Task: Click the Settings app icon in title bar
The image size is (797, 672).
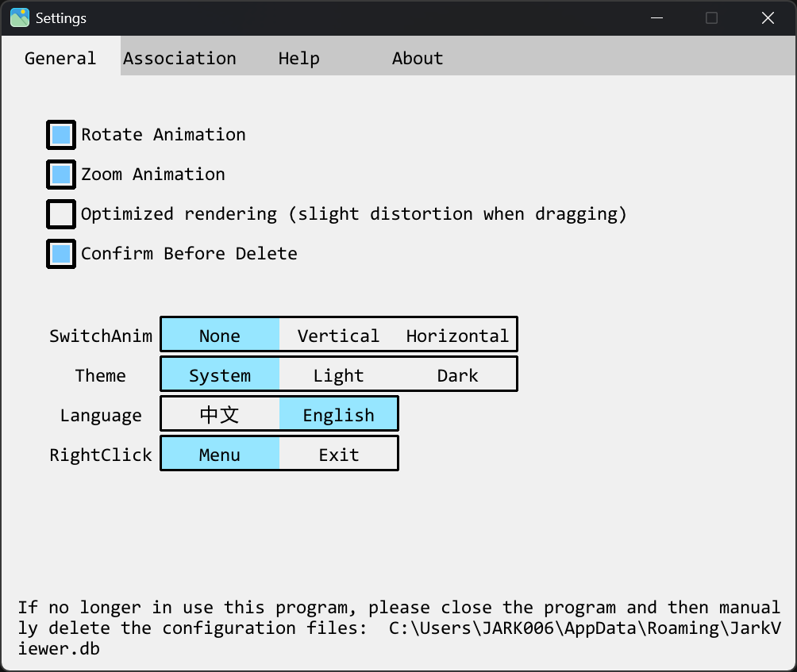Action: pyautogui.click(x=18, y=17)
